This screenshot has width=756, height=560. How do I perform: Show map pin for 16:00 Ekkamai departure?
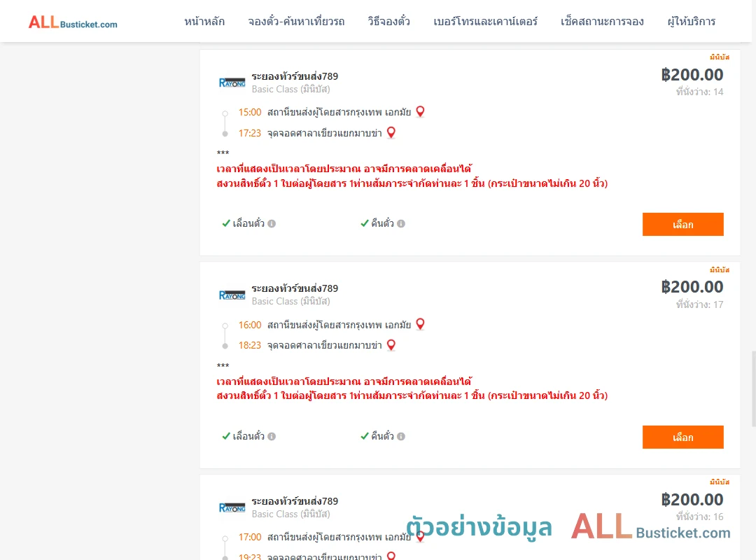[421, 323]
